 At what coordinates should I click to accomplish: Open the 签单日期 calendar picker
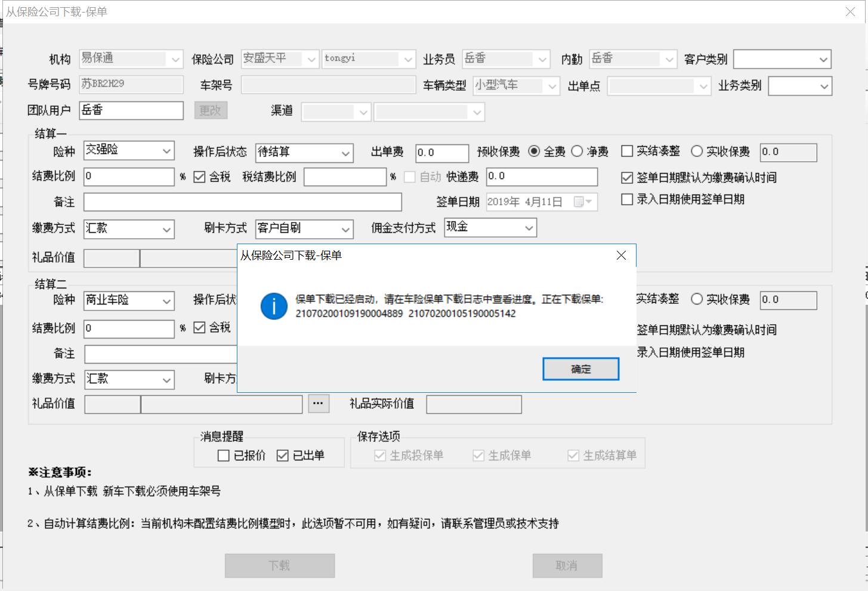click(583, 202)
